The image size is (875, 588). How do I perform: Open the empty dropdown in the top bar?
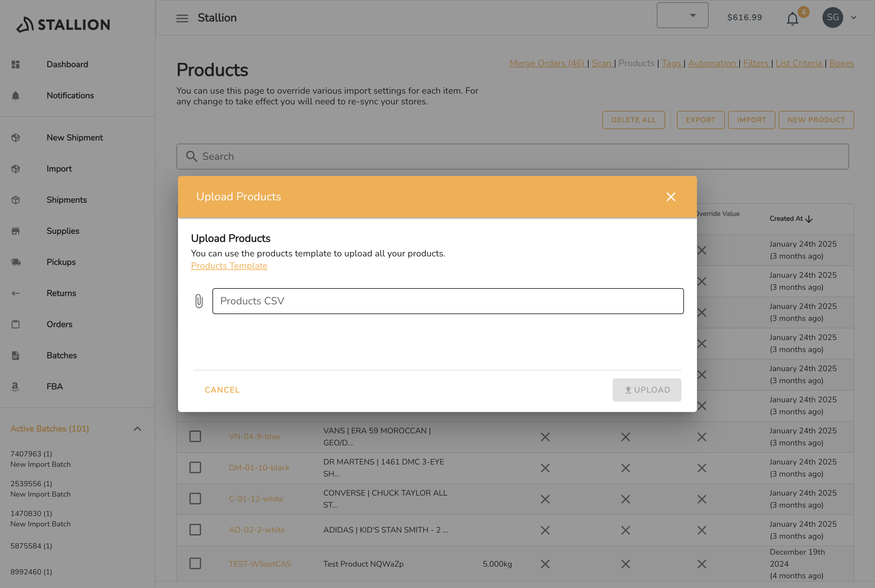pos(682,15)
